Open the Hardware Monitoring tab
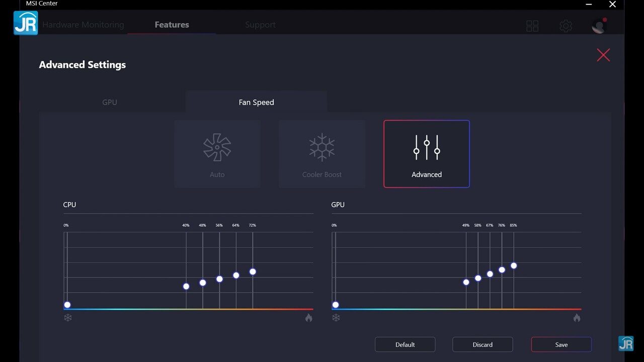644x362 pixels. click(x=83, y=25)
